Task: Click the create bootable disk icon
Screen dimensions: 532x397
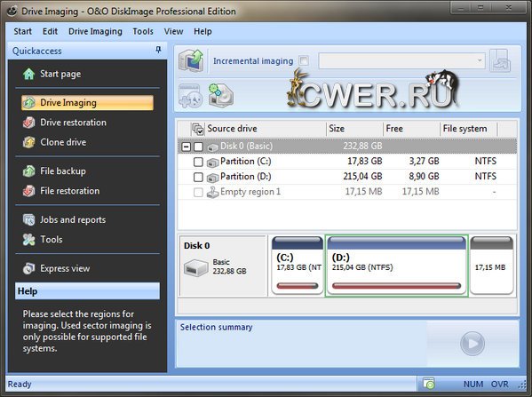Action: click(220, 96)
